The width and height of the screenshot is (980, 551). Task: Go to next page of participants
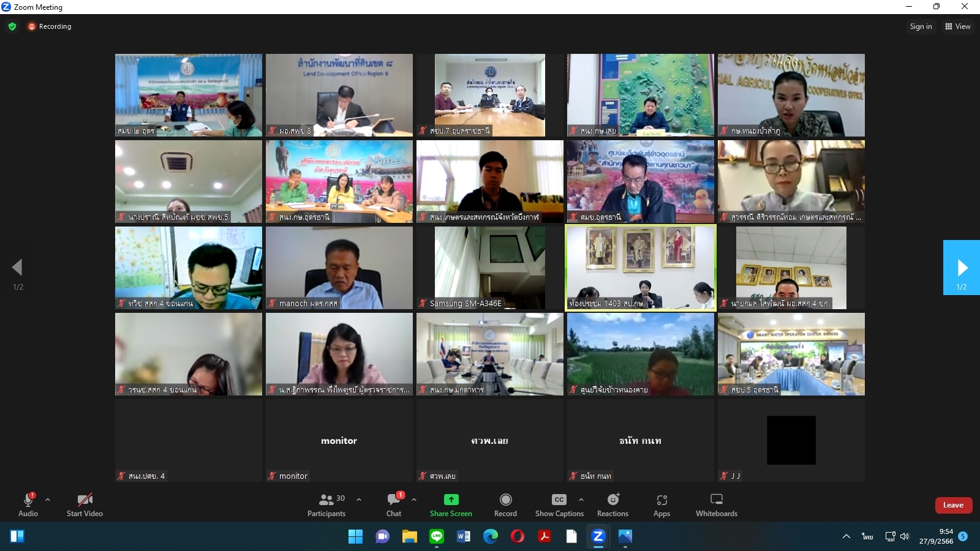(x=962, y=268)
